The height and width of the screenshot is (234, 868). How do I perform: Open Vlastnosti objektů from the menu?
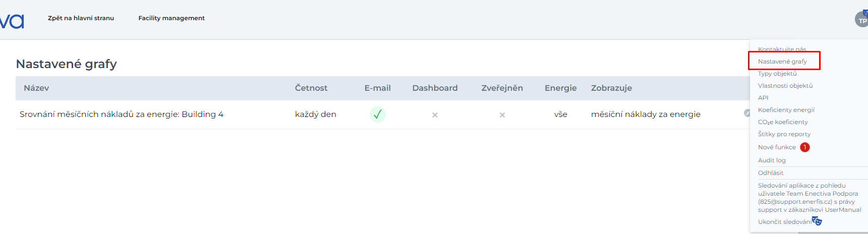point(785,86)
